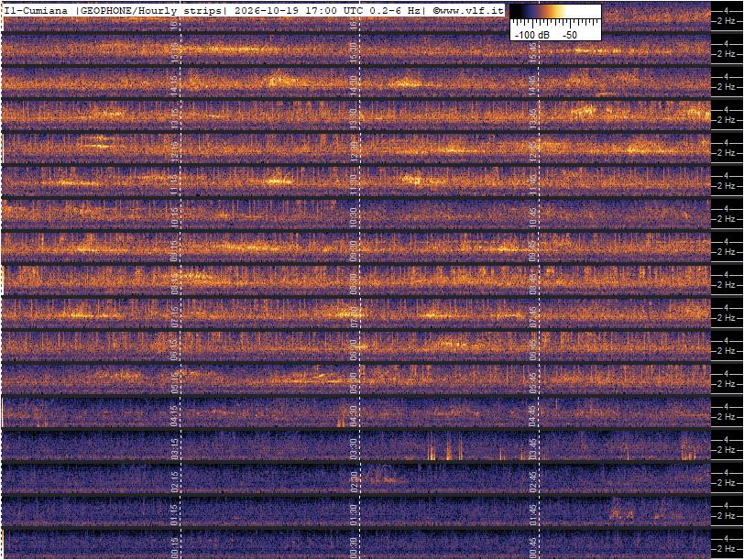
Task: Click the 10:15 time marker
Action: click(174, 216)
